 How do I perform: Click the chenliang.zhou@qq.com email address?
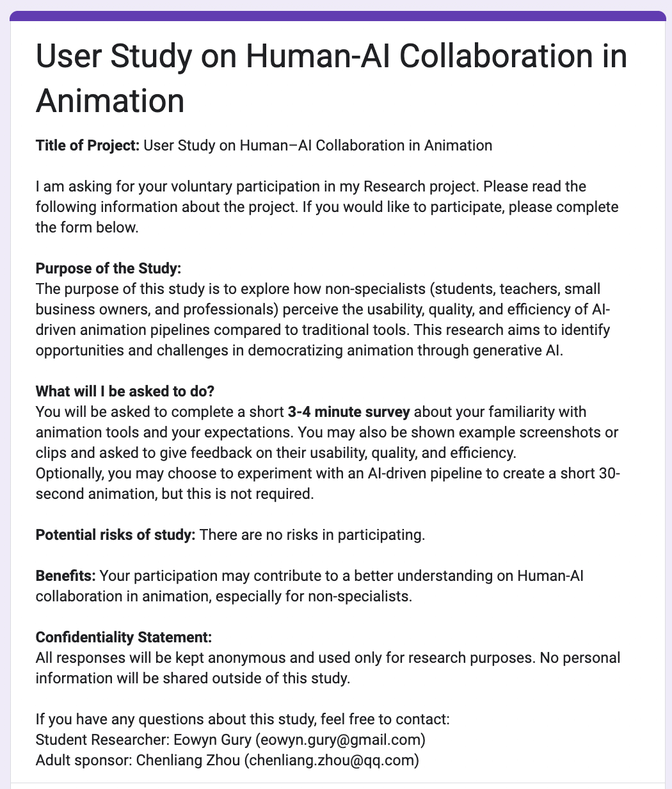[x=333, y=761]
